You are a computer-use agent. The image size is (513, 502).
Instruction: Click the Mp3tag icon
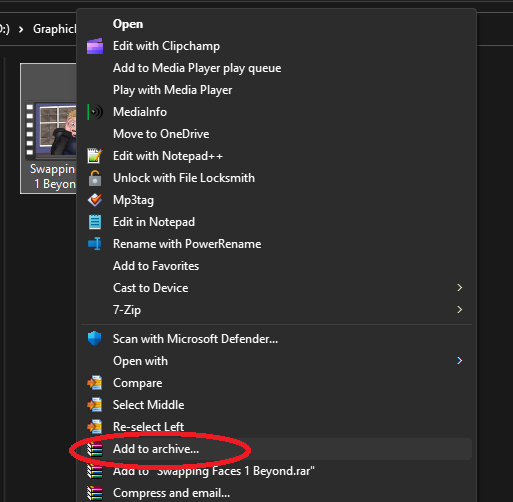pos(95,200)
